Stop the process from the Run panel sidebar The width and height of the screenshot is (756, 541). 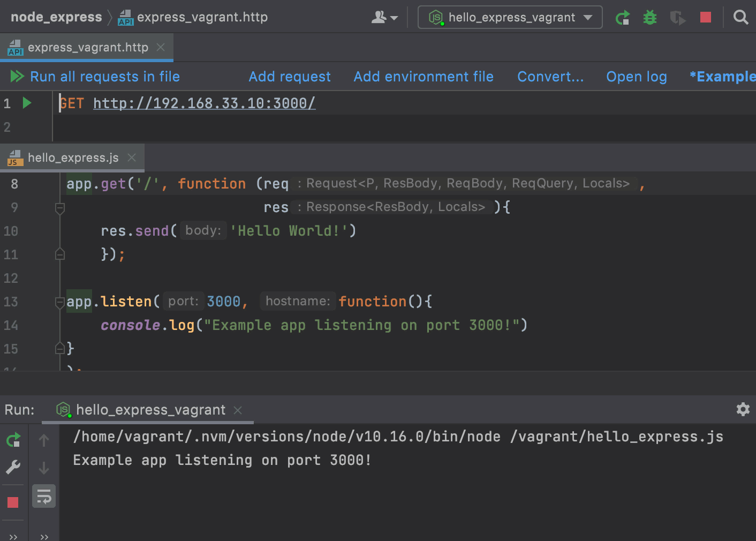(x=13, y=501)
